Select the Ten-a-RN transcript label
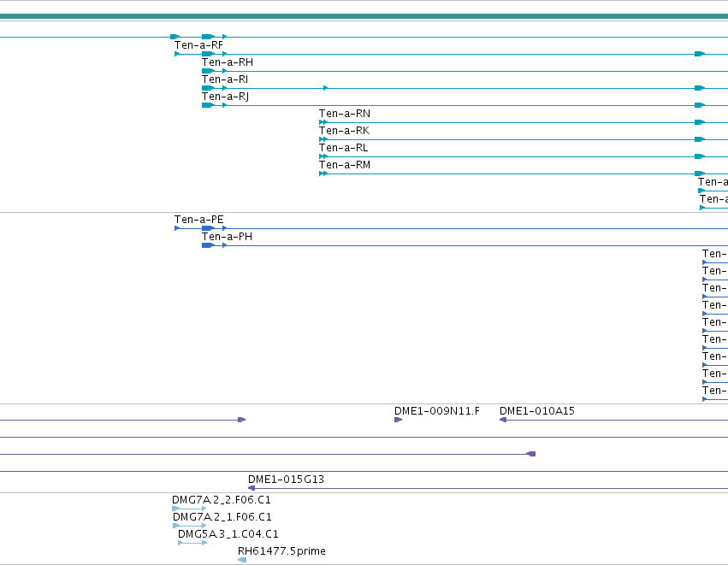Image resolution: width=728 pixels, height=565 pixels. pos(345,114)
